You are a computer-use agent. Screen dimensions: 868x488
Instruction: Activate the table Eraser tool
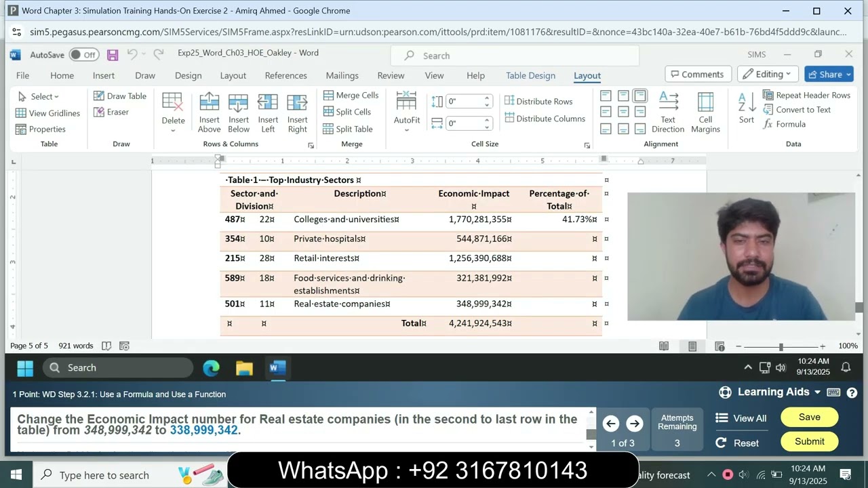[x=111, y=112]
